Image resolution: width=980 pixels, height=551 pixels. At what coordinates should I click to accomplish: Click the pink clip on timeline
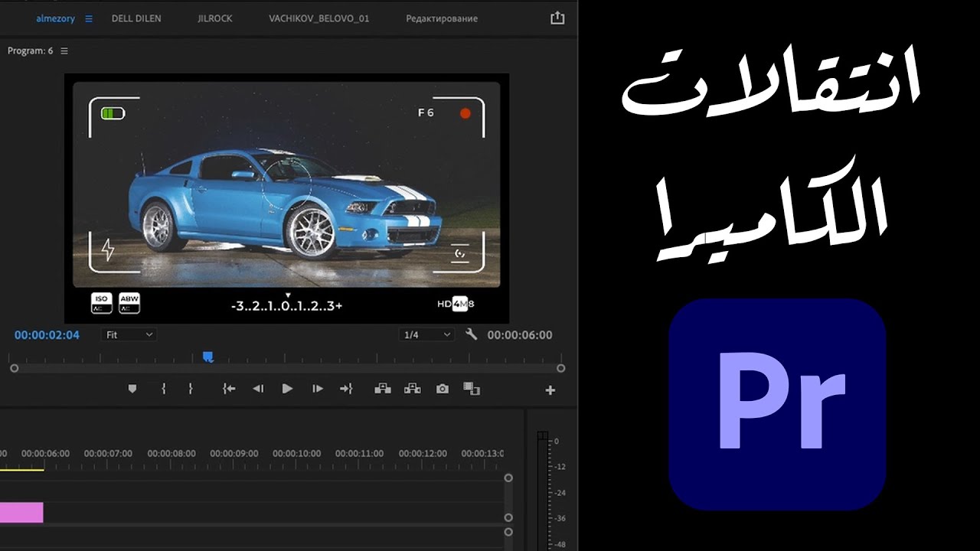pos(21,512)
